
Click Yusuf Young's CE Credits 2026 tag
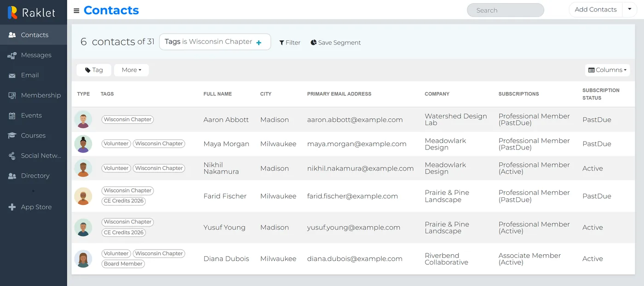coord(124,233)
